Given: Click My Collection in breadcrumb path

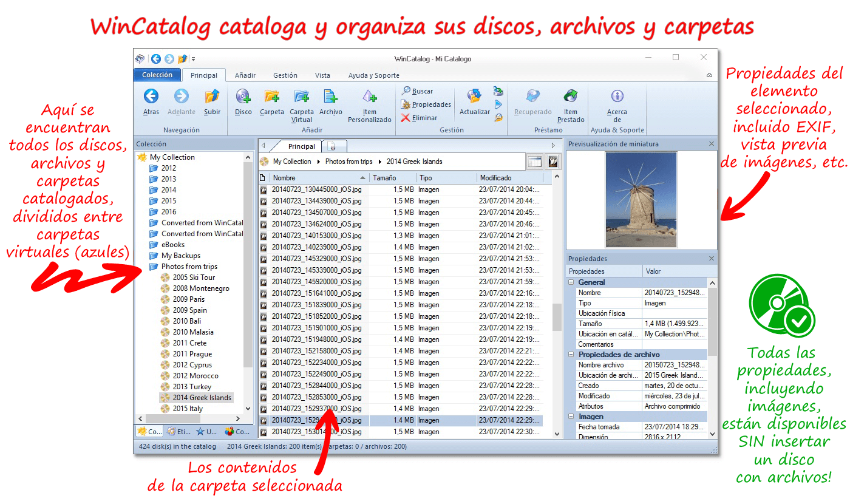Looking at the screenshot, I should pyautogui.click(x=292, y=162).
